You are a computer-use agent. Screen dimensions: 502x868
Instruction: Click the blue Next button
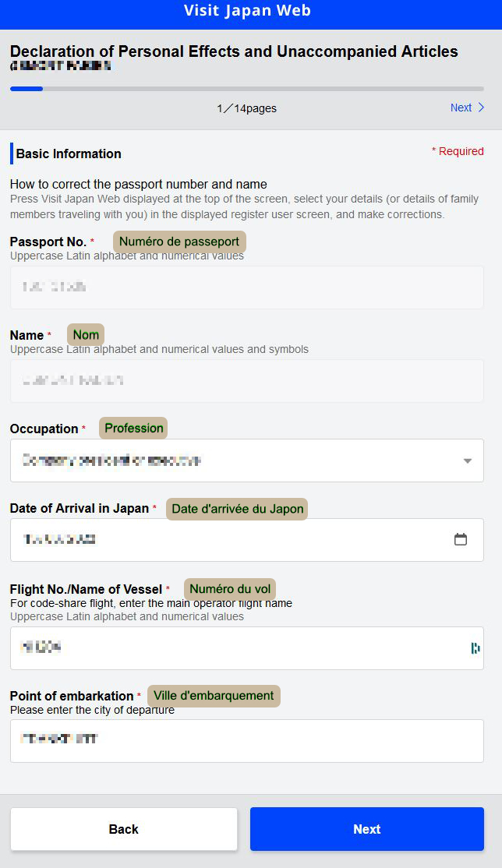click(367, 829)
